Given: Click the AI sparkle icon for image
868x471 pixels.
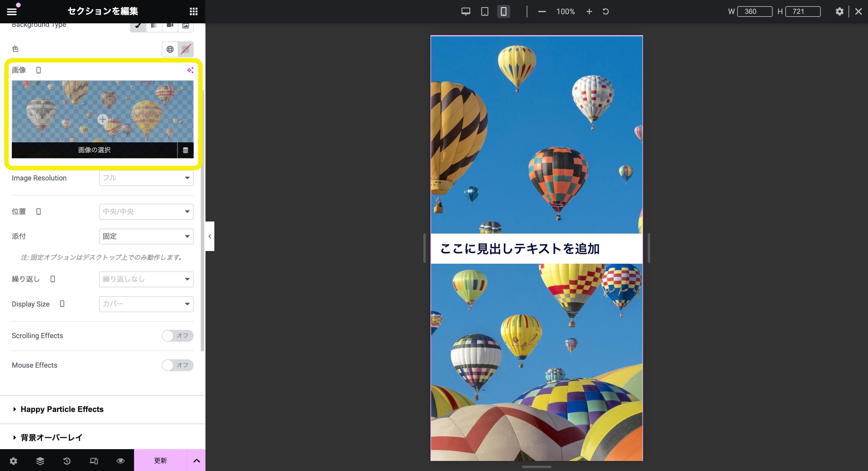Looking at the screenshot, I should click(x=190, y=70).
